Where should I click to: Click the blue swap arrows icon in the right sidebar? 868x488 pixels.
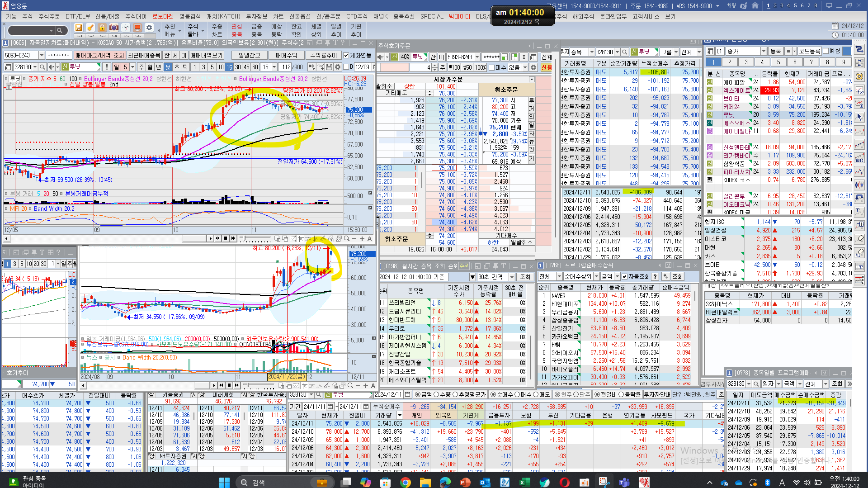click(x=859, y=49)
